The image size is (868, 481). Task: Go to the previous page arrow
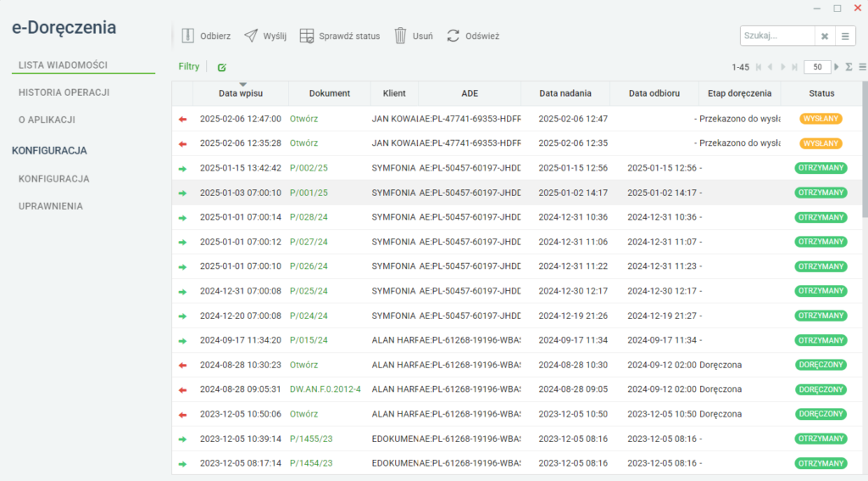(x=770, y=67)
